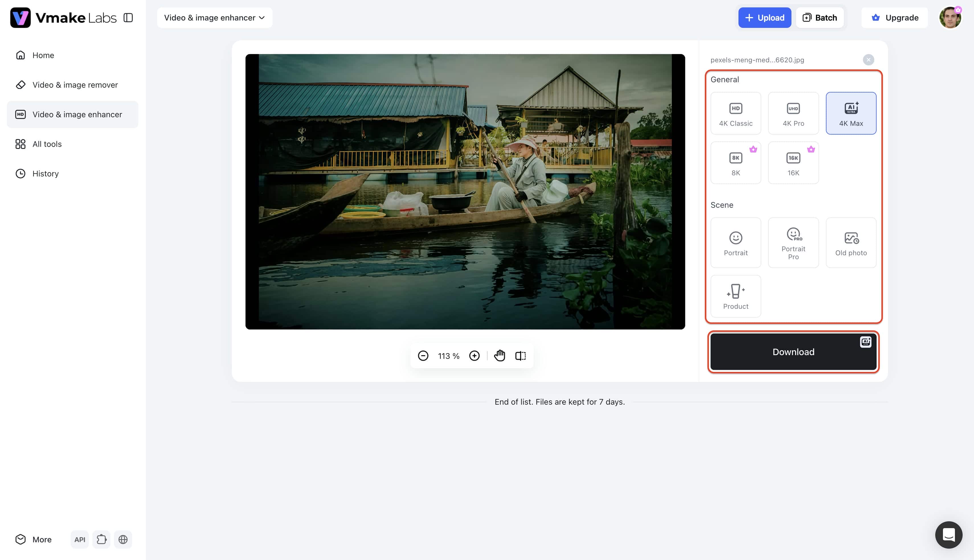Open the extensions puzzle icon
974x560 pixels.
tap(102, 539)
